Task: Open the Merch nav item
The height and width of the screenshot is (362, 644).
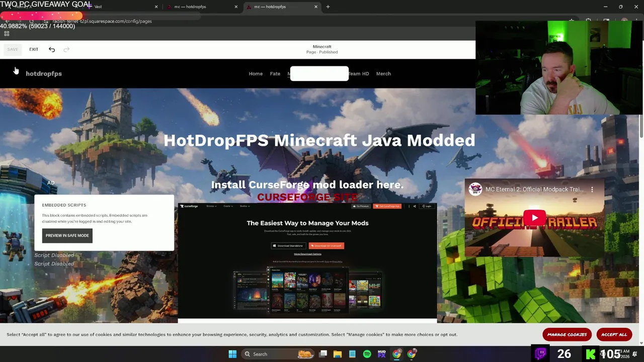Action: pos(383,73)
